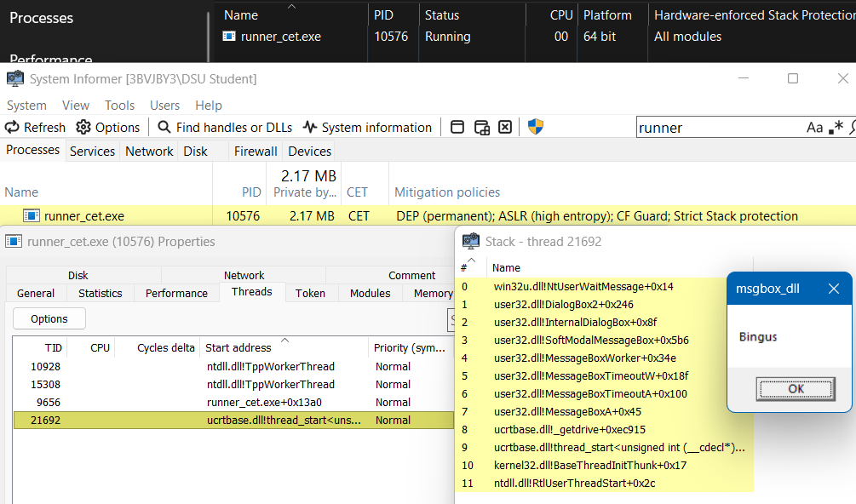Select thread 10928 row
The height and width of the screenshot is (504, 856).
[233, 367]
